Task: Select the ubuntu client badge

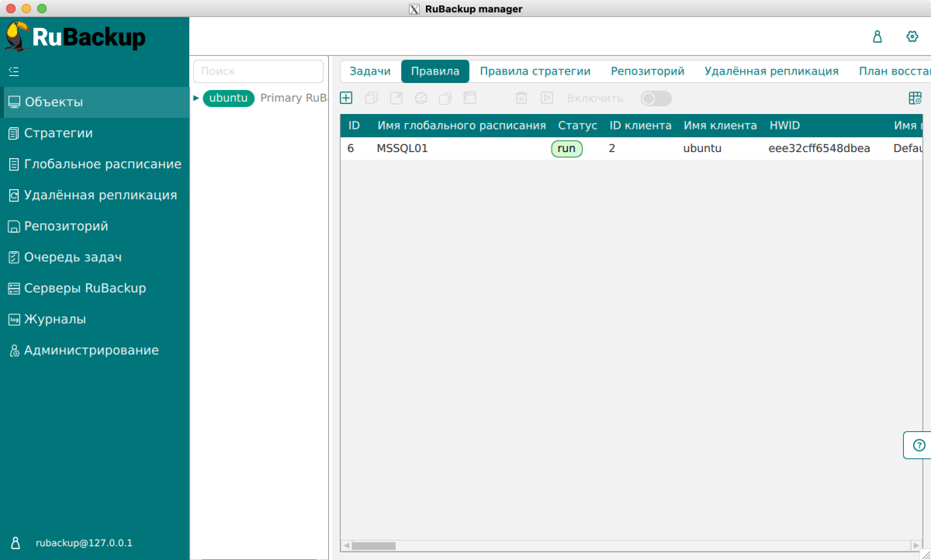Action: (228, 98)
